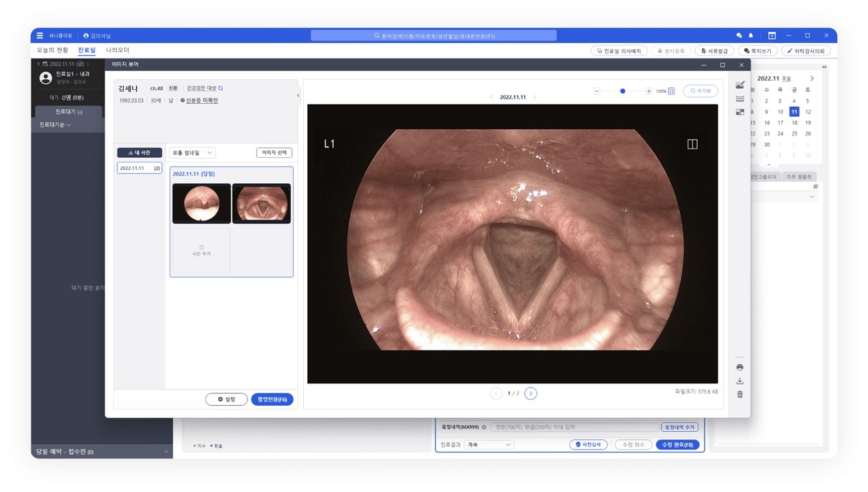Image resolution: width=868 pixels, height=492 pixels.
Task: Open the hamburger menu in the main window
Action: pos(40,36)
